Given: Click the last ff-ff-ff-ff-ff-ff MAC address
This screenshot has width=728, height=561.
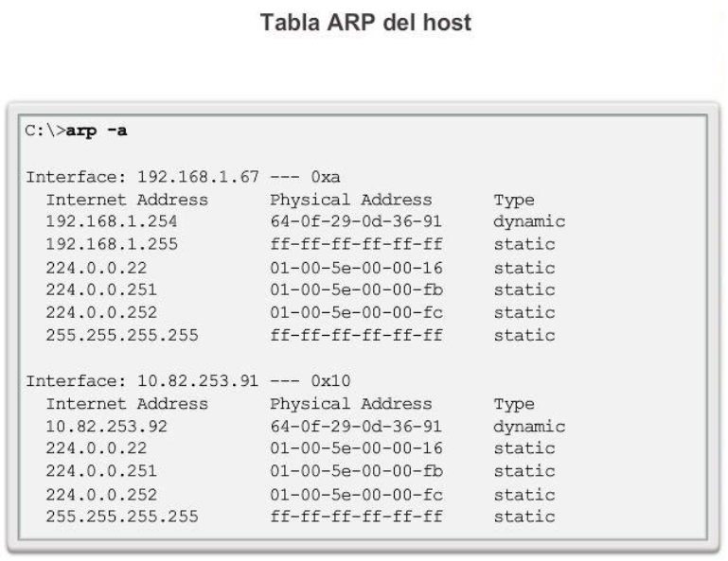Looking at the screenshot, I should tap(356, 516).
